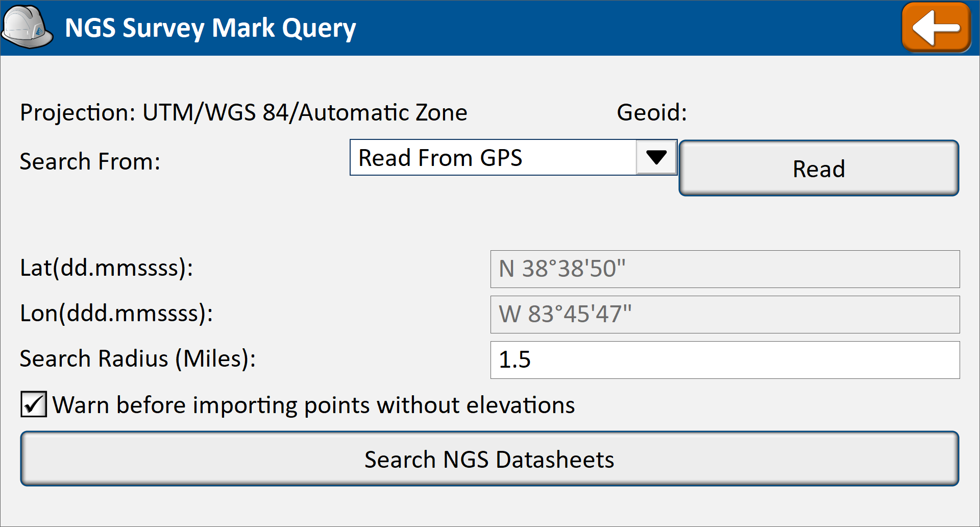Click the Read button
The image size is (980, 527).
pyautogui.click(x=819, y=168)
